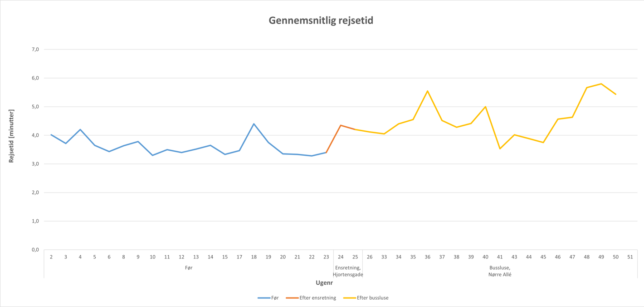Select the Før group label below the weeks
644x307 pixels.
189,268
